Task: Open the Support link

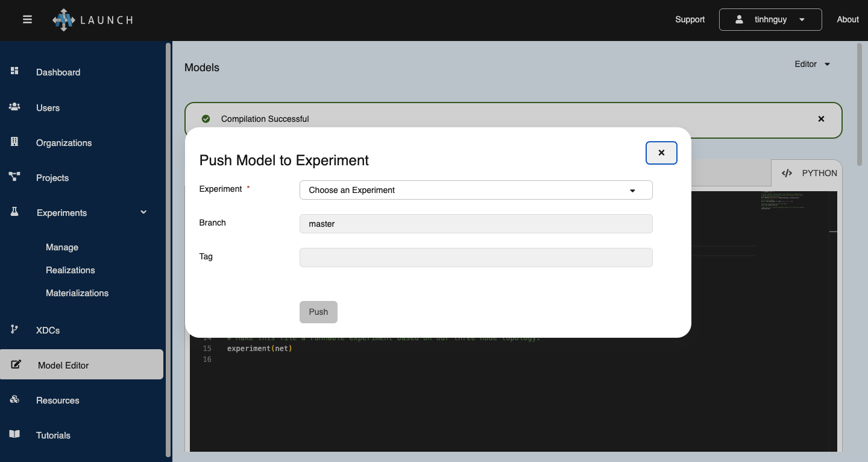Action: click(690, 19)
